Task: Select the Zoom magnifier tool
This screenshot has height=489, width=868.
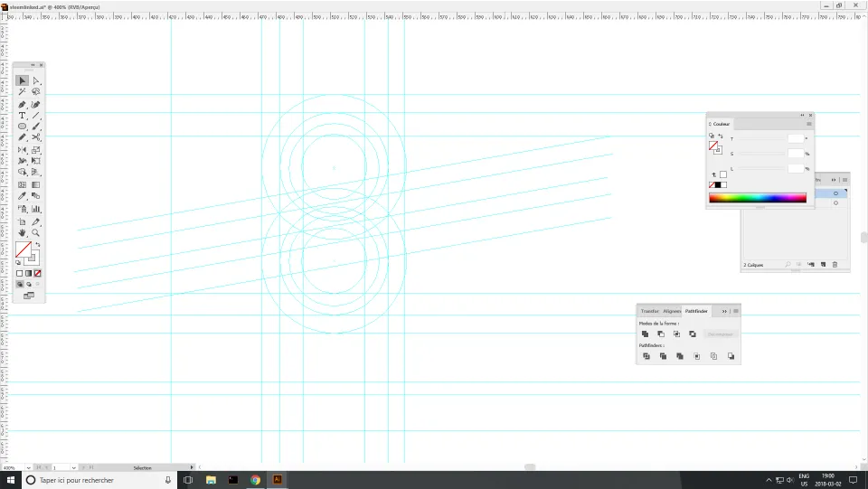Action: tap(36, 233)
